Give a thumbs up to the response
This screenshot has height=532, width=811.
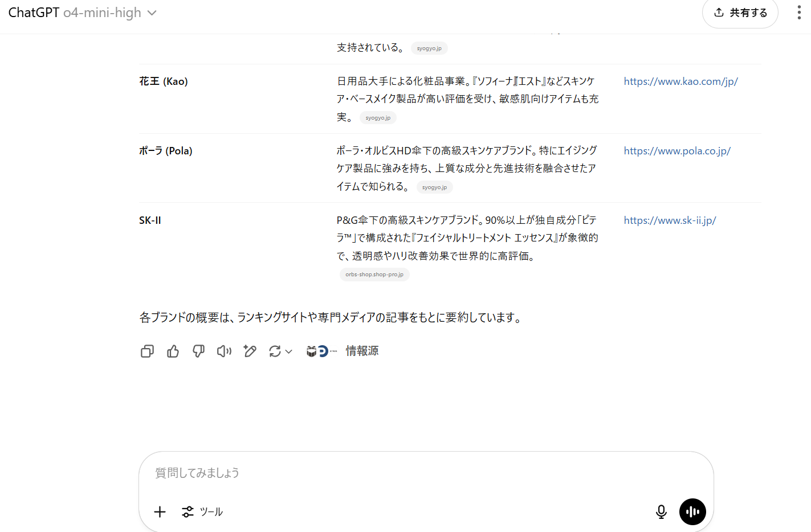173,351
